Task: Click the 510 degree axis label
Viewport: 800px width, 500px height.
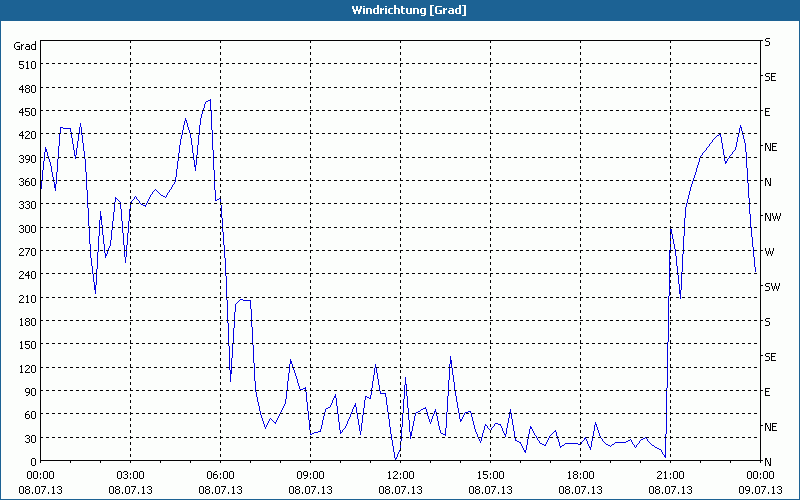Action: [28, 65]
